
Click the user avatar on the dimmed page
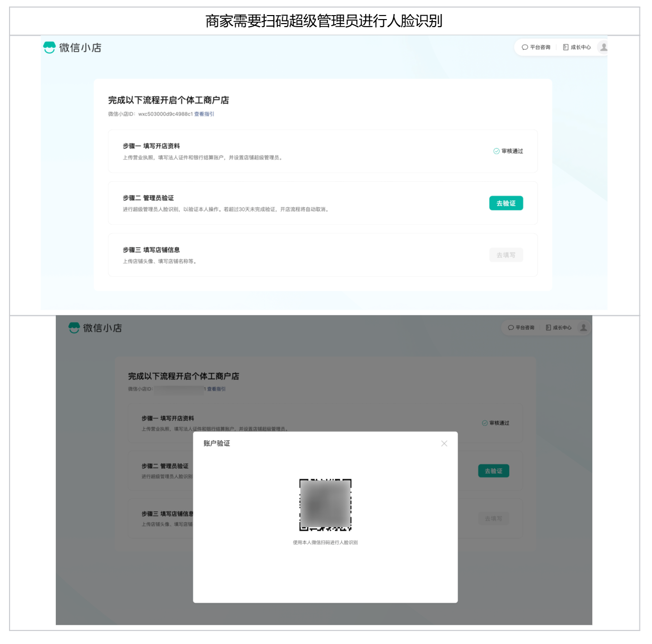[x=584, y=328]
